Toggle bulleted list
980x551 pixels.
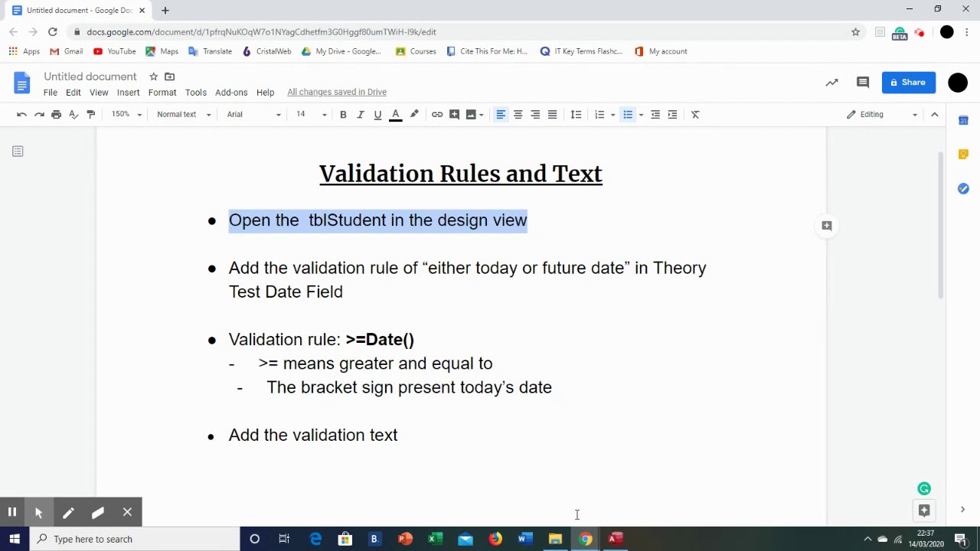tap(628, 115)
